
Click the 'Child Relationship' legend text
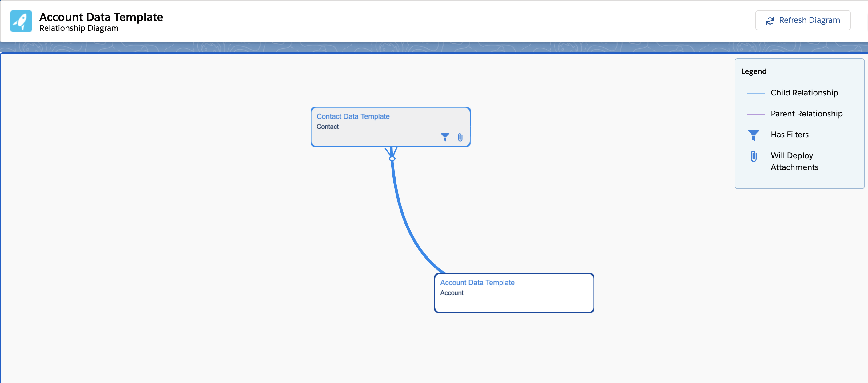point(804,93)
